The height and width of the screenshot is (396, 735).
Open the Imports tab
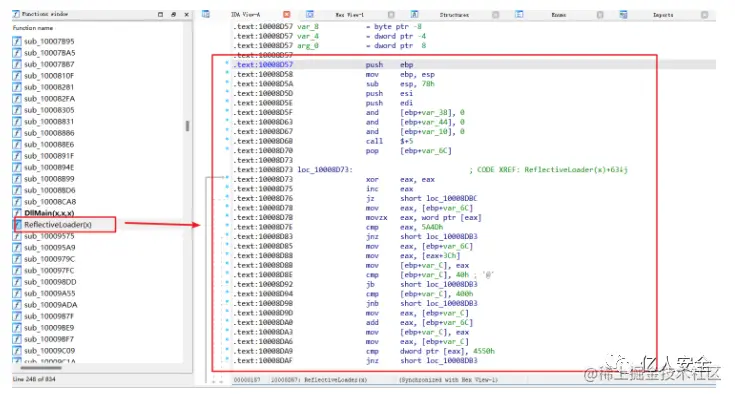(x=663, y=15)
